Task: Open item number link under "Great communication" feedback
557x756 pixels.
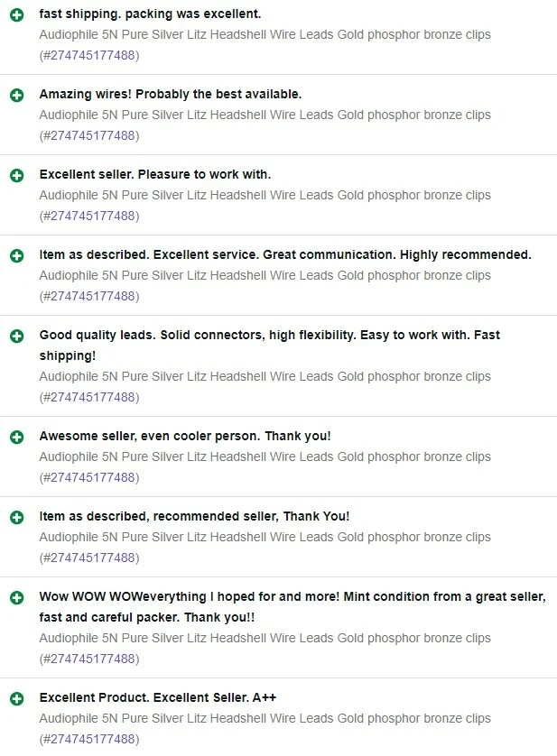Action: click(89, 297)
